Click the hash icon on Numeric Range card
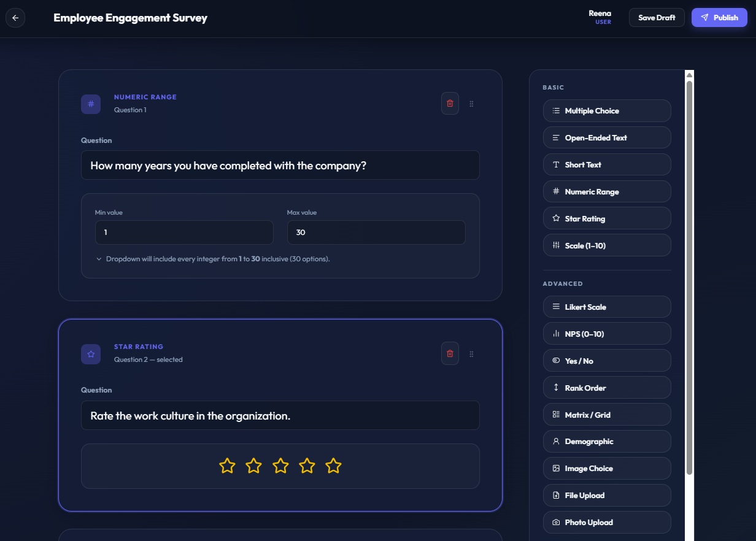This screenshot has width=756, height=541. tap(91, 104)
